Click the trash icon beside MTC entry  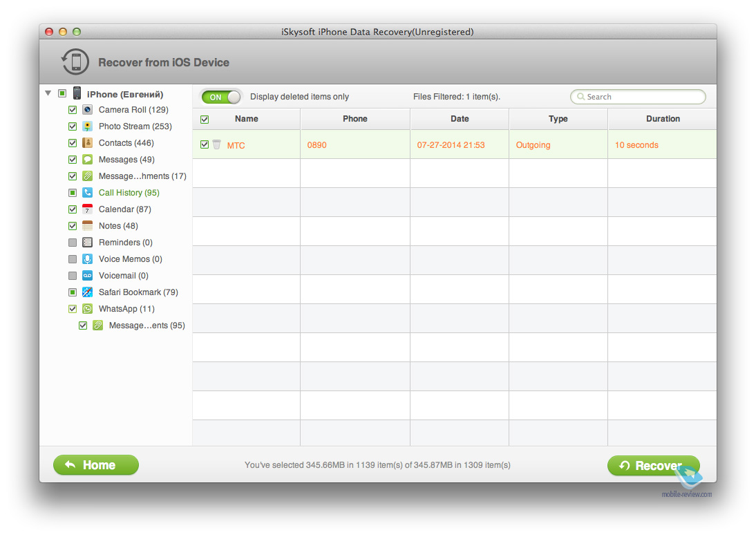(x=217, y=145)
